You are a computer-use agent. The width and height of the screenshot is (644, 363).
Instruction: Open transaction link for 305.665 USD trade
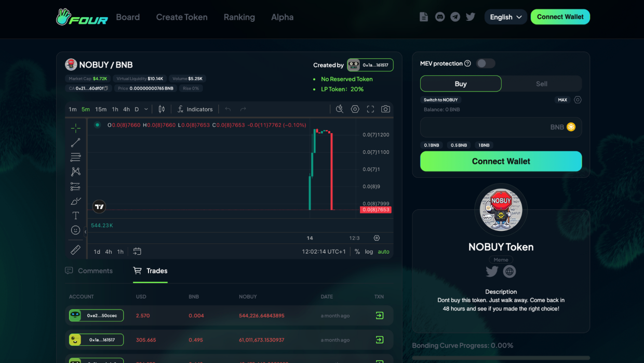(380, 340)
